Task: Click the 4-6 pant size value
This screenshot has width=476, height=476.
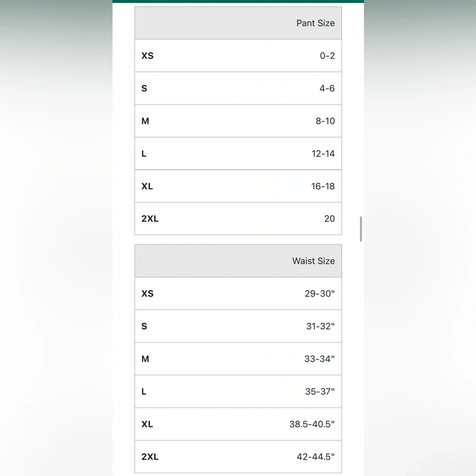Action: point(327,88)
